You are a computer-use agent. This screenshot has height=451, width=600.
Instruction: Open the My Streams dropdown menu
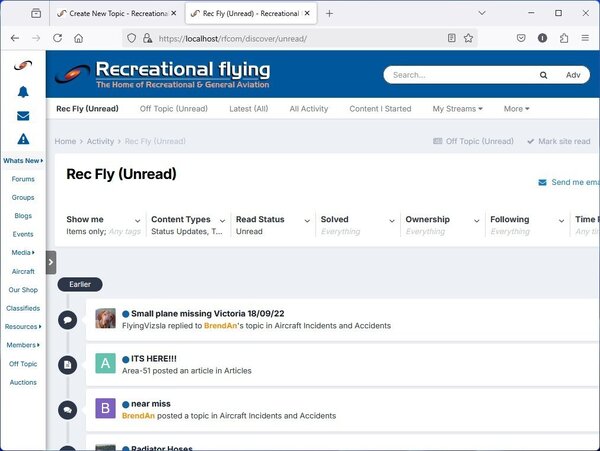457,108
